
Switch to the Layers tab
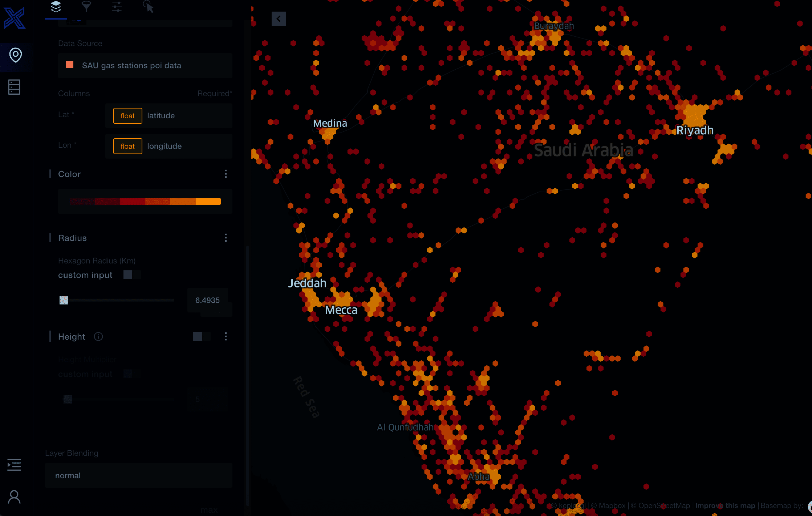[56, 7]
